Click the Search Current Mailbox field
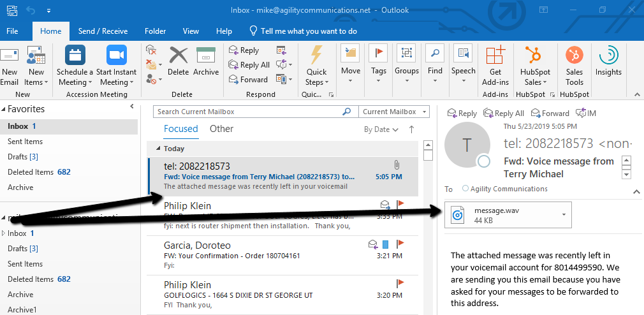The width and height of the screenshot is (644, 315). (248, 112)
